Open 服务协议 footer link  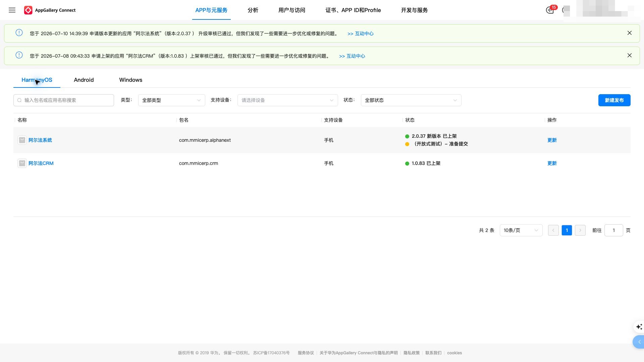(306, 353)
